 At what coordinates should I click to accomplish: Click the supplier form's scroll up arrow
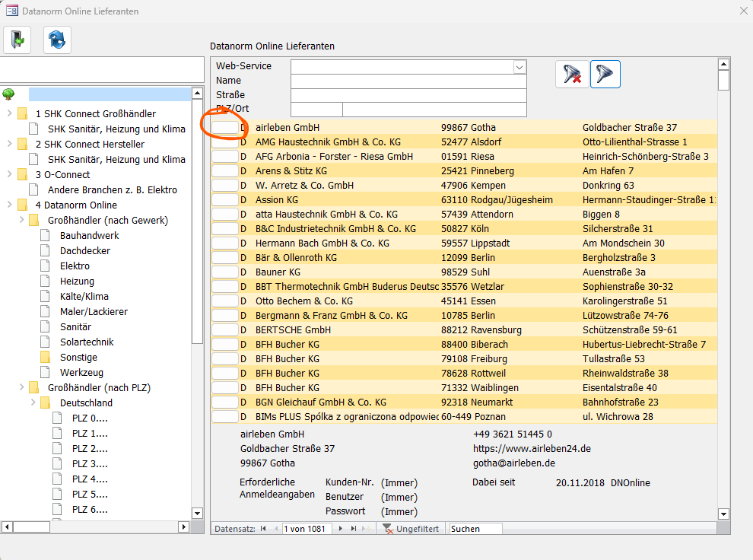pos(723,64)
